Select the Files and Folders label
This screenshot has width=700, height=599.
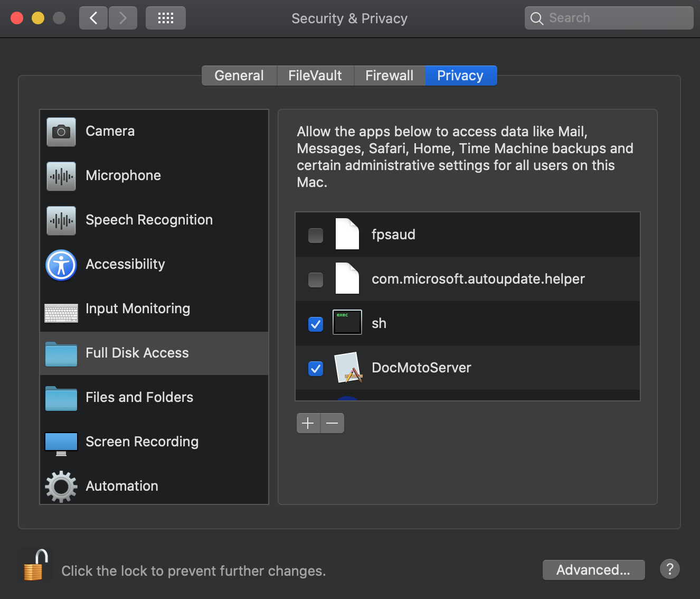tap(139, 397)
